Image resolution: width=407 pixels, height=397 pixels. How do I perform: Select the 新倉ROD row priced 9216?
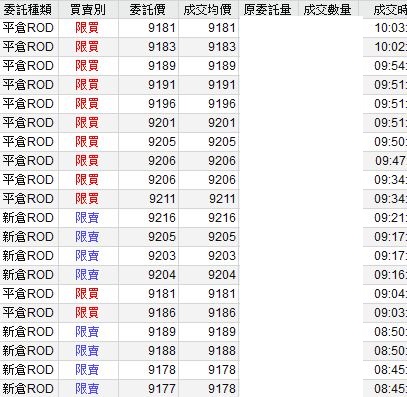(203, 218)
